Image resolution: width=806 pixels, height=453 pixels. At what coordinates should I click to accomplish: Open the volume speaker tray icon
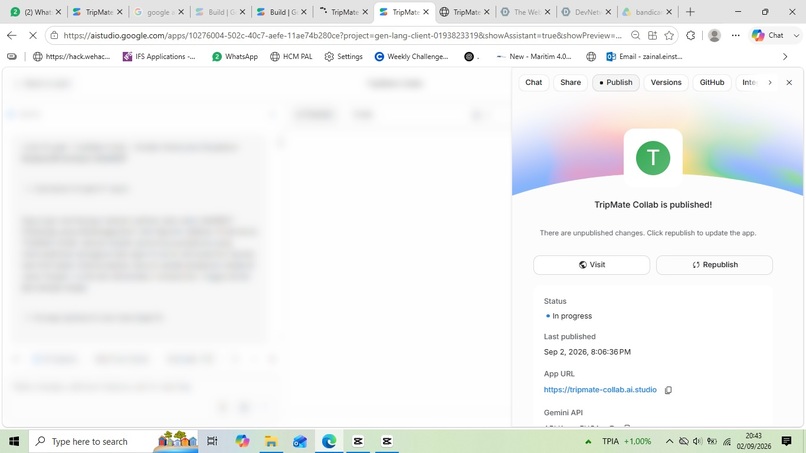(697, 441)
